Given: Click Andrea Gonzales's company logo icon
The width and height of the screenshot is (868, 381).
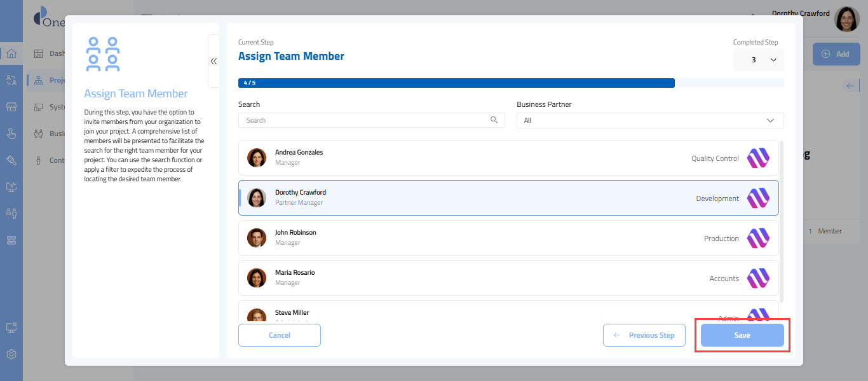Looking at the screenshot, I should pos(757,158).
